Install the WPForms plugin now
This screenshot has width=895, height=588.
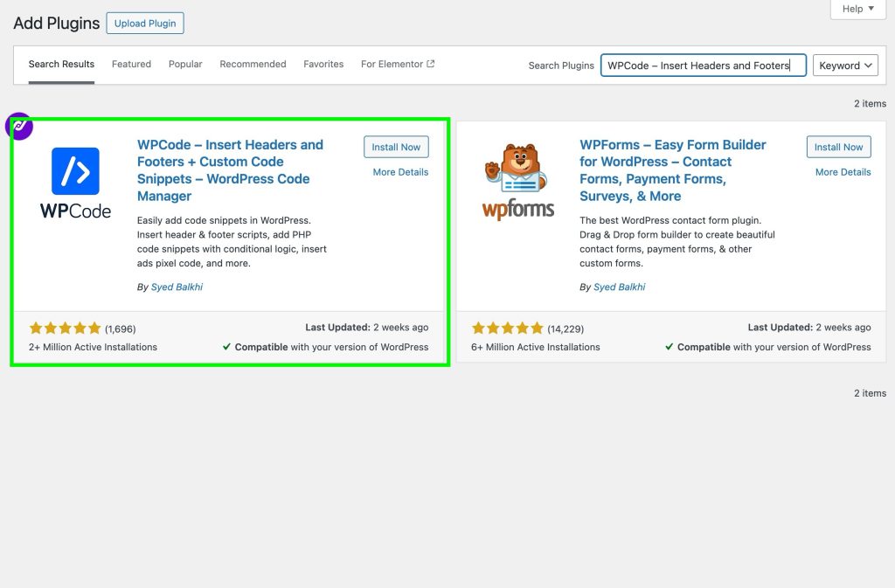coord(838,147)
